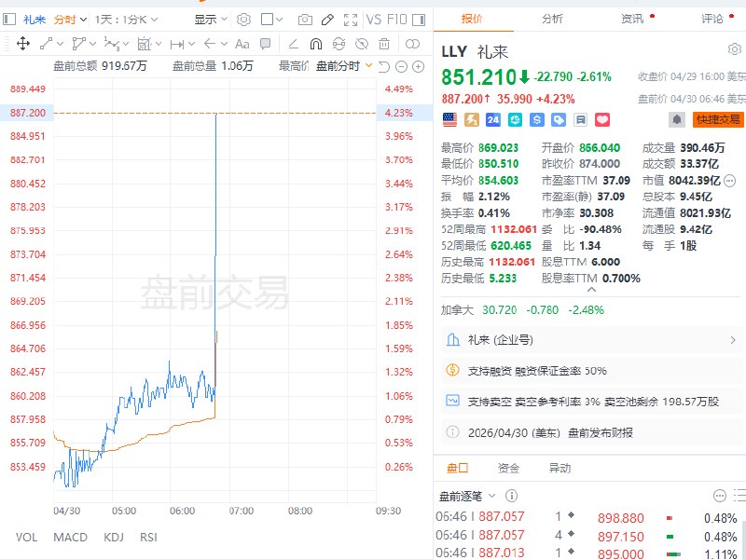Expand wave pattern tool dropdown arrow
This screenshot has width=746, height=560.
126,44
